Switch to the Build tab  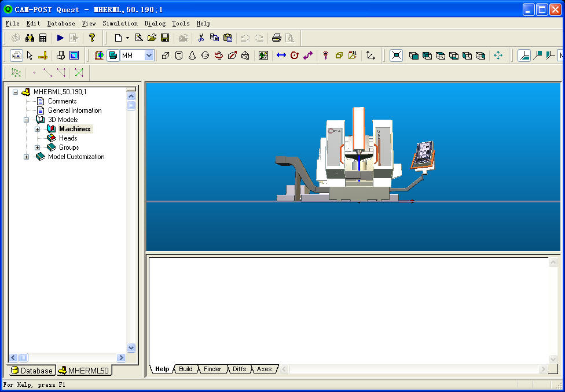click(186, 369)
